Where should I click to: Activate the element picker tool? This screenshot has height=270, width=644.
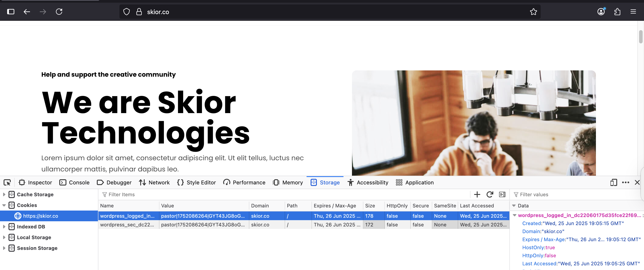7,183
